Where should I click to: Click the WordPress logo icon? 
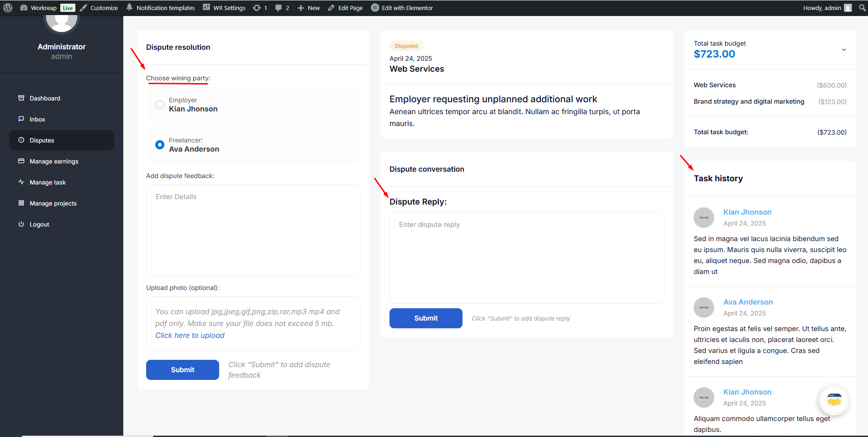pyautogui.click(x=8, y=8)
